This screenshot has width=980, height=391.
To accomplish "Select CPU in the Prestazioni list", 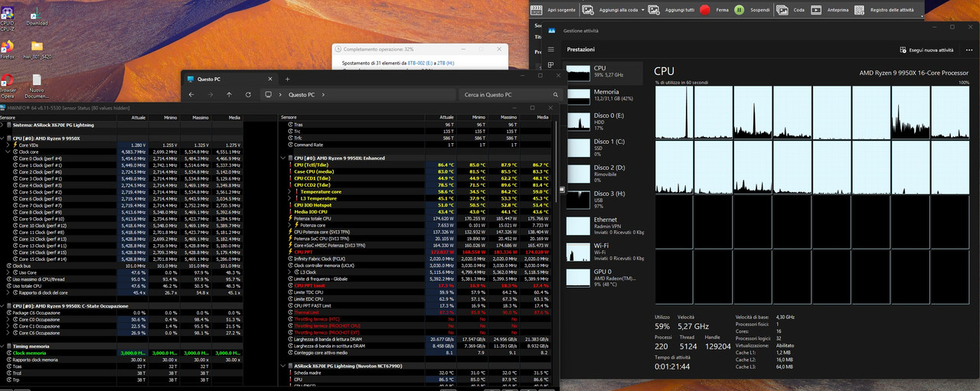I will click(x=603, y=74).
